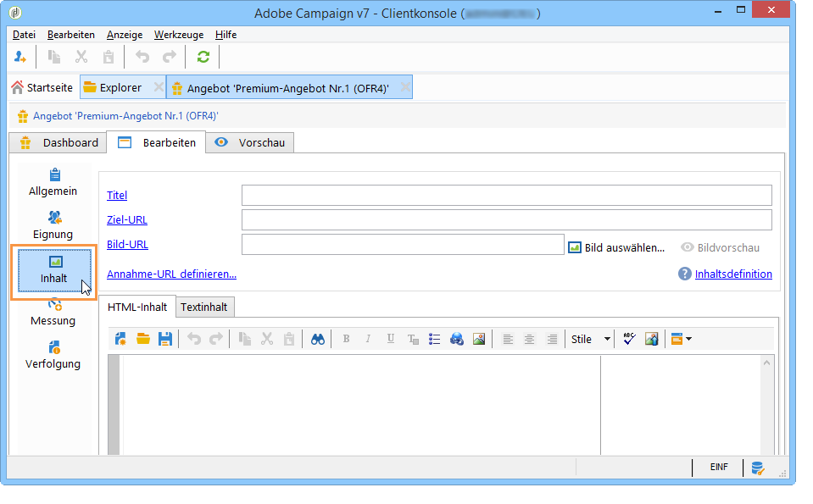
Task: Toggle italic formatting in HTML editor
Action: pos(368,340)
